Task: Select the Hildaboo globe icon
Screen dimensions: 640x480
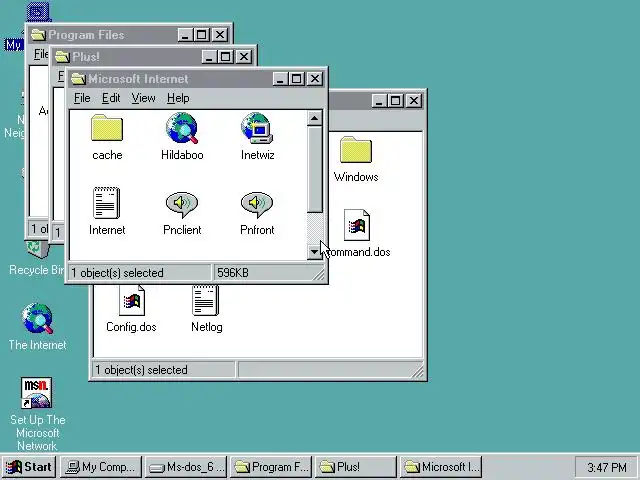Action: click(x=182, y=128)
